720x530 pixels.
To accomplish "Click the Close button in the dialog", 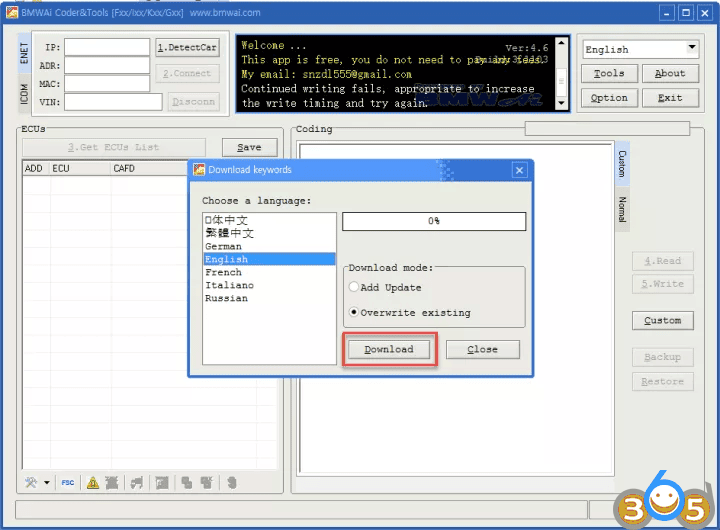I will click(x=483, y=349).
